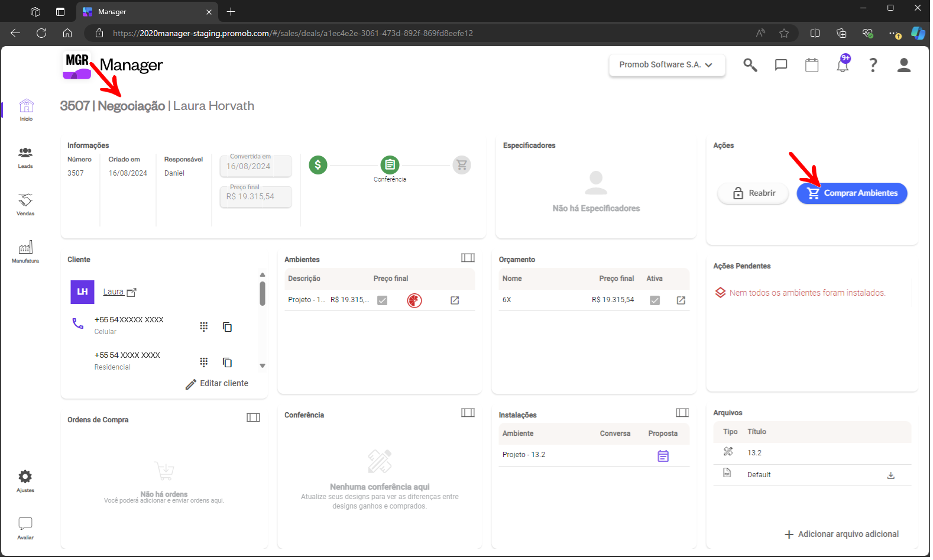Switch to the Manager browser tab

click(147, 12)
